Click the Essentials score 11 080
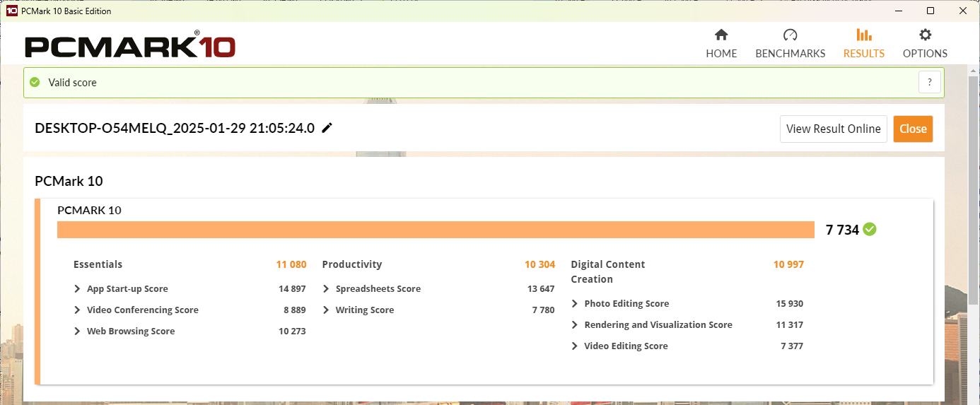This screenshot has width=980, height=405. coord(291,264)
